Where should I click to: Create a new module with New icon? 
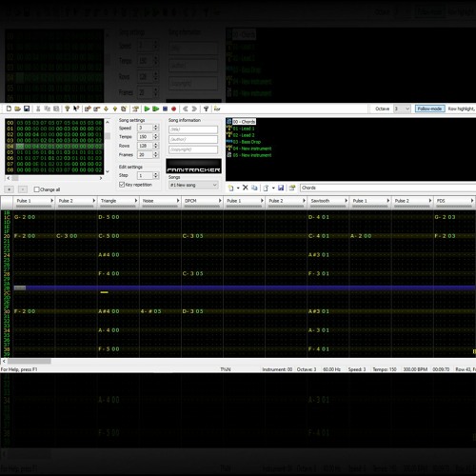pos(9,109)
